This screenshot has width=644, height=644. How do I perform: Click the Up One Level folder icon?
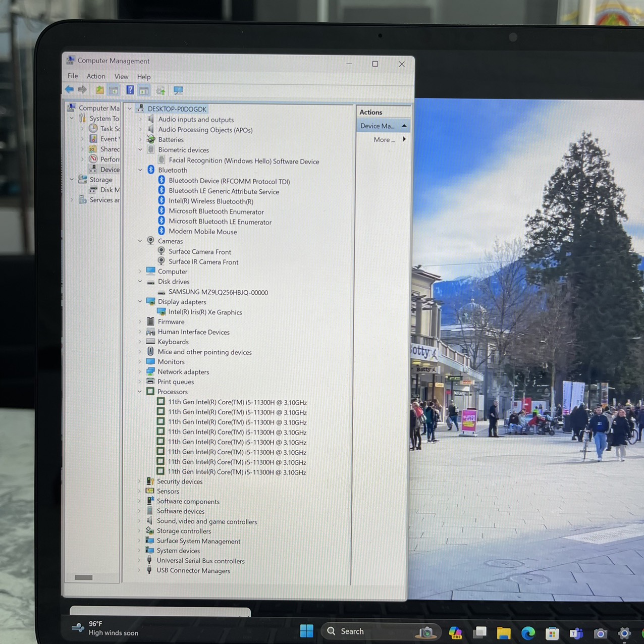tap(100, 90)
